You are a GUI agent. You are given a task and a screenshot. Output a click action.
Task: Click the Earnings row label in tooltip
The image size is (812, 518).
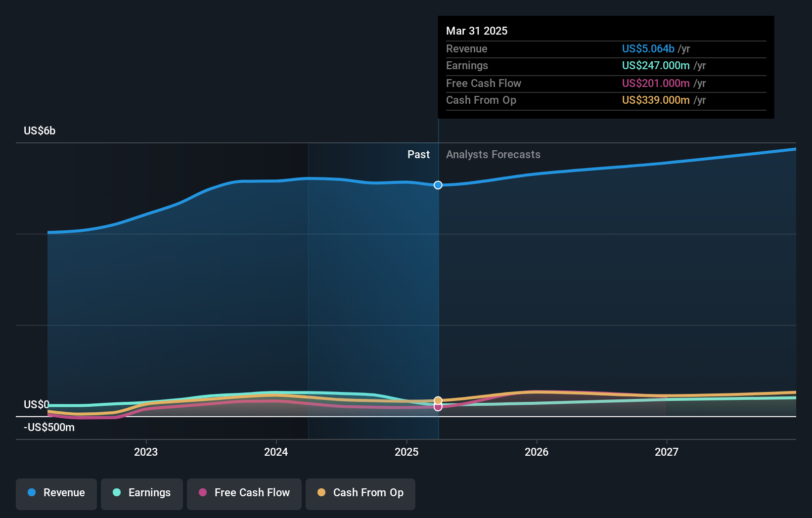coord(467,65)
